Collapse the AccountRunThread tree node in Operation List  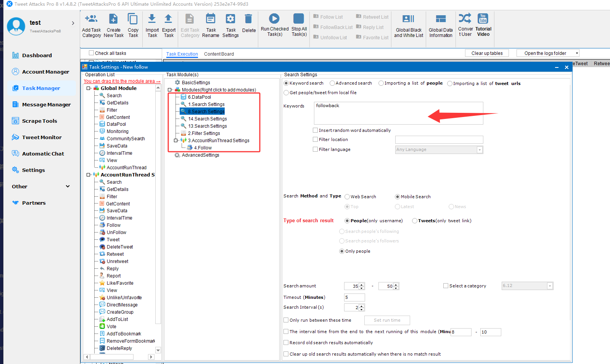tap(89, 175)
